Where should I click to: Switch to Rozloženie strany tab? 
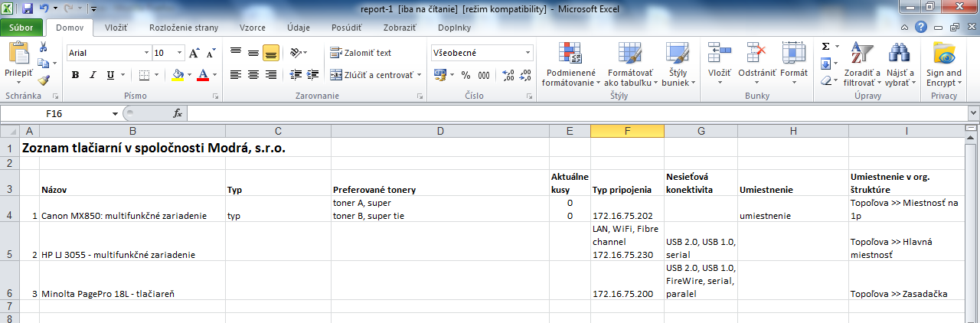point(184,28)
